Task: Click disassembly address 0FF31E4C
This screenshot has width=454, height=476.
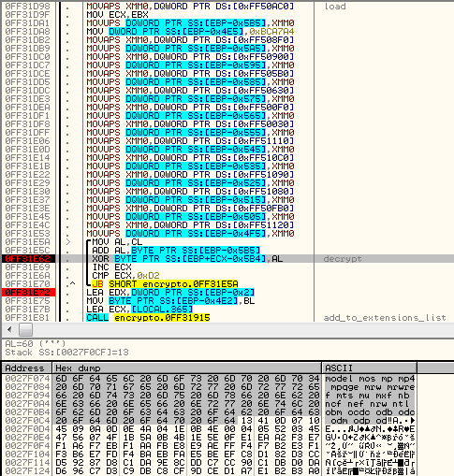Action: [27, 225]
